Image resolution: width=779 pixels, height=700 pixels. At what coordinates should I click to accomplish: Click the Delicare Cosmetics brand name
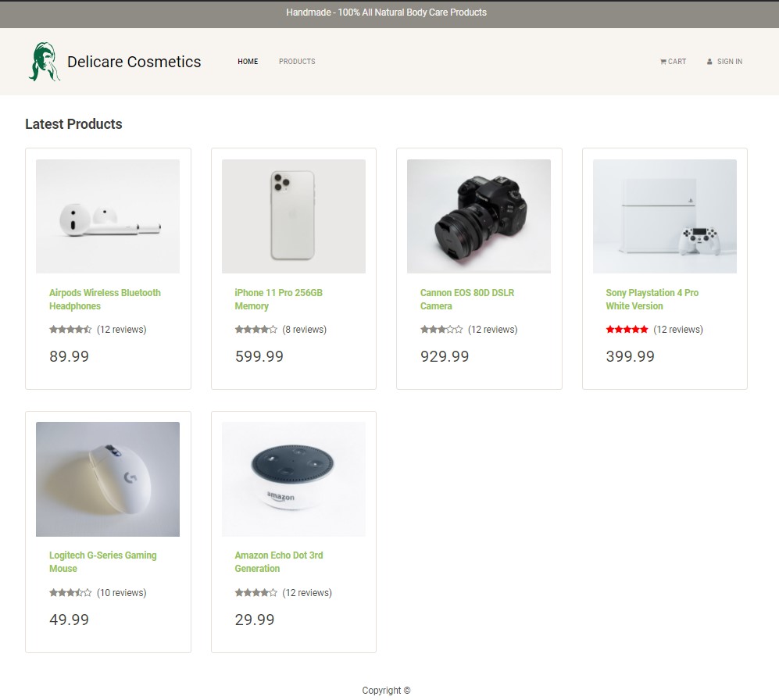[x=134, y=62]
